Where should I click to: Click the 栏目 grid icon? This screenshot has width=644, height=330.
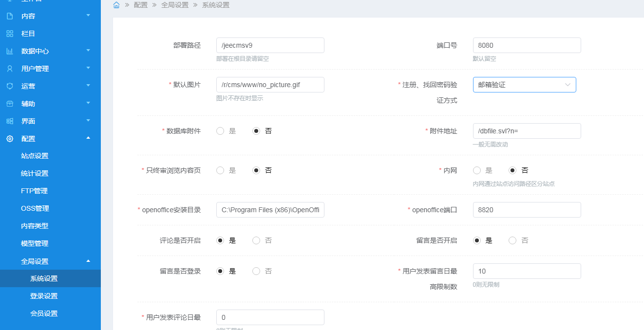pyautogui.click(x=10, y=34)
